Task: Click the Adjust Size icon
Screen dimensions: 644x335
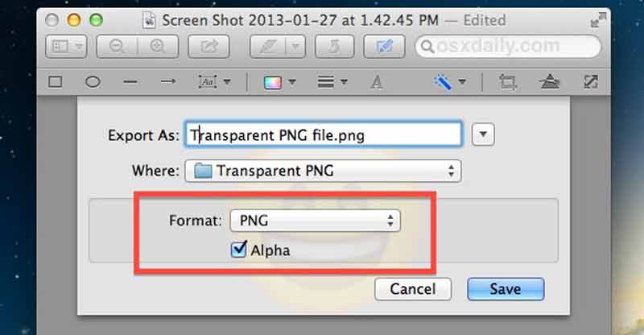Action: click(591, 81)
